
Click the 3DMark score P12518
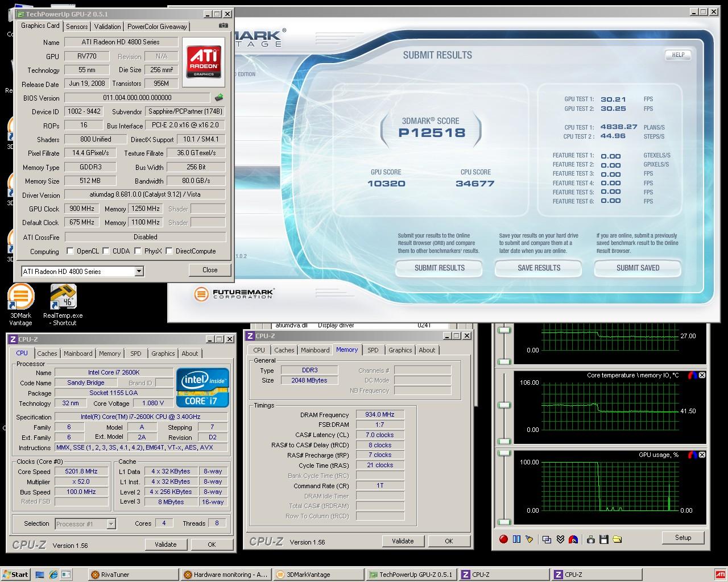coord(432,132)
